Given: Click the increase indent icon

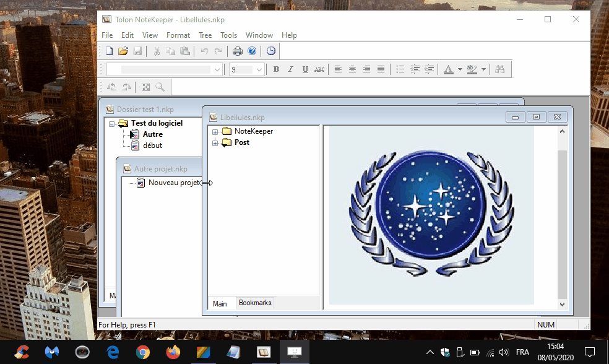Looking at the screenshot, I should pos(429,69).
